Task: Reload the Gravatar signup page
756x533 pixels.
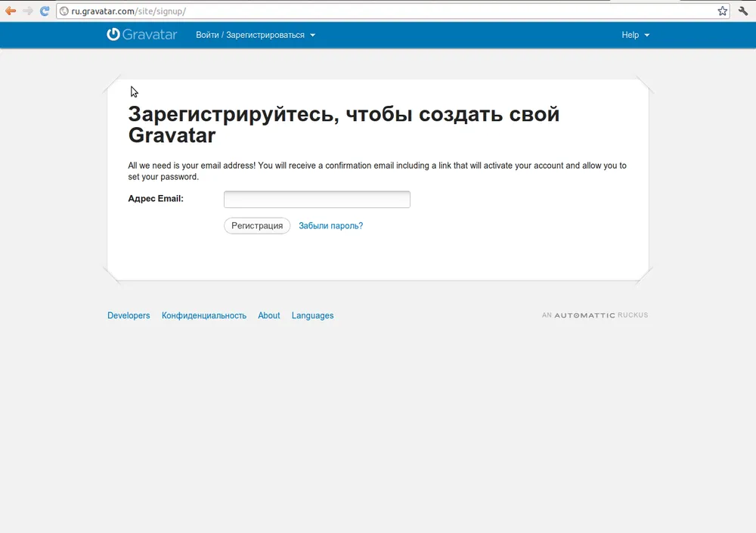Action: pos(45,11)
